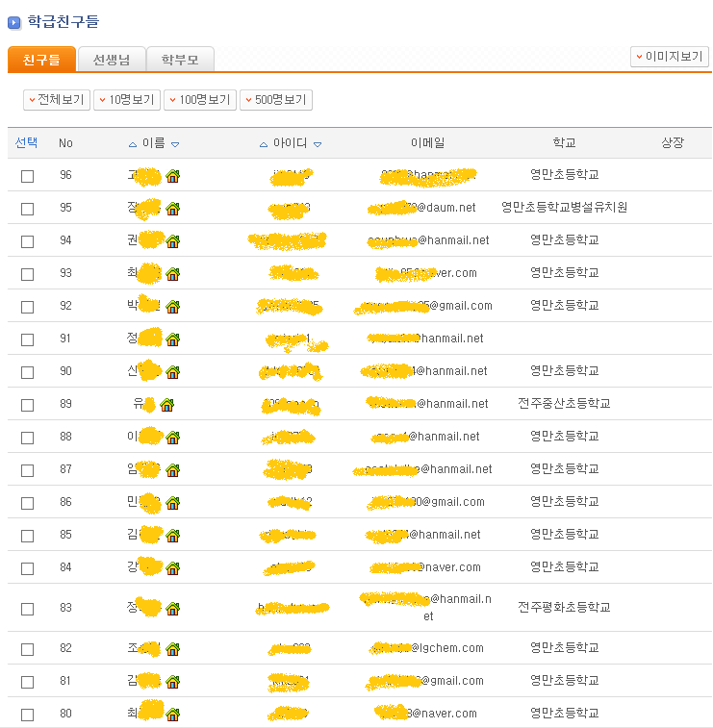Click the home icon in row 96

(x=173, y=176)
